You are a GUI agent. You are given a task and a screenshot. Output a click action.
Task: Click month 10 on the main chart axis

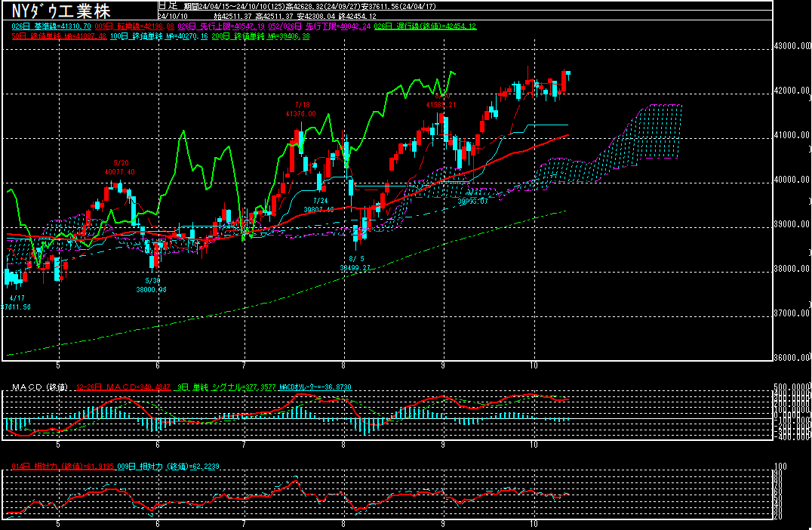click(534, 365)
